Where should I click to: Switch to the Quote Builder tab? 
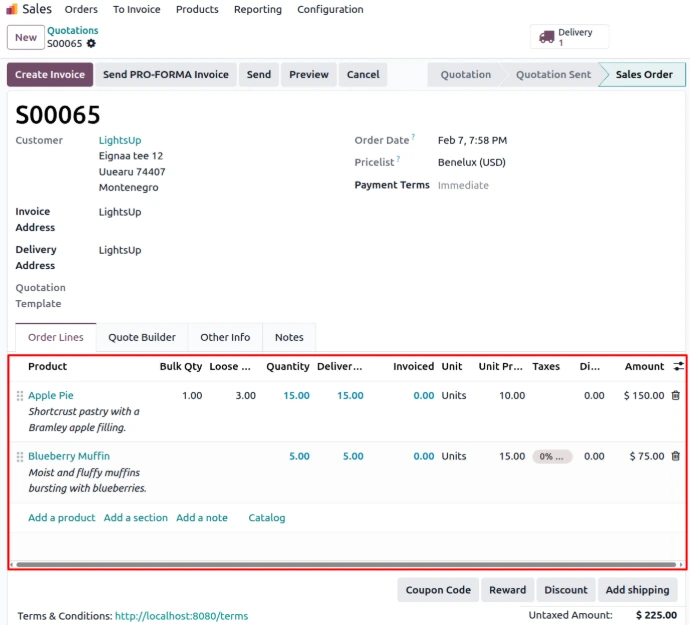tap(142, 338)
